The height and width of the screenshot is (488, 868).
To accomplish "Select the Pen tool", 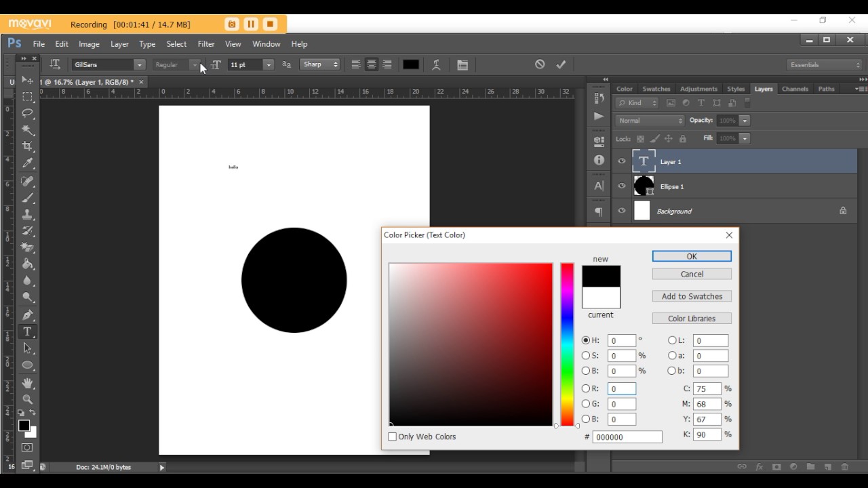I will (x=27, y=315).
